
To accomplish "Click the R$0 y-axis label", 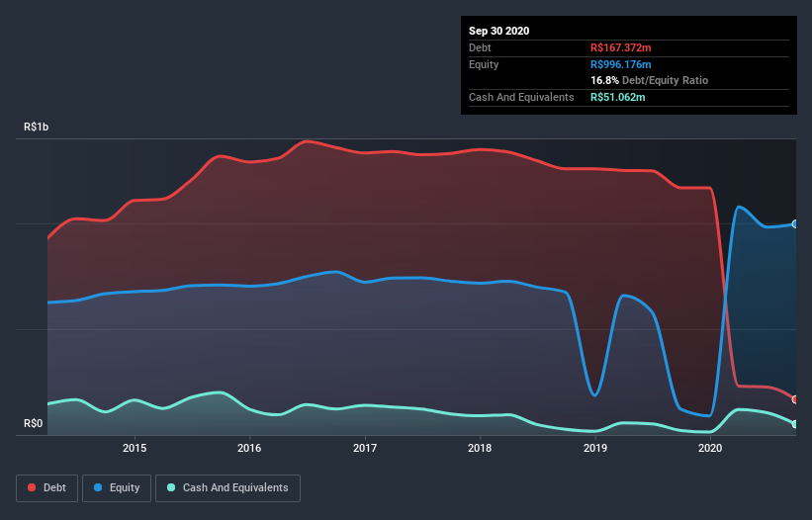I will pos(34,423).
